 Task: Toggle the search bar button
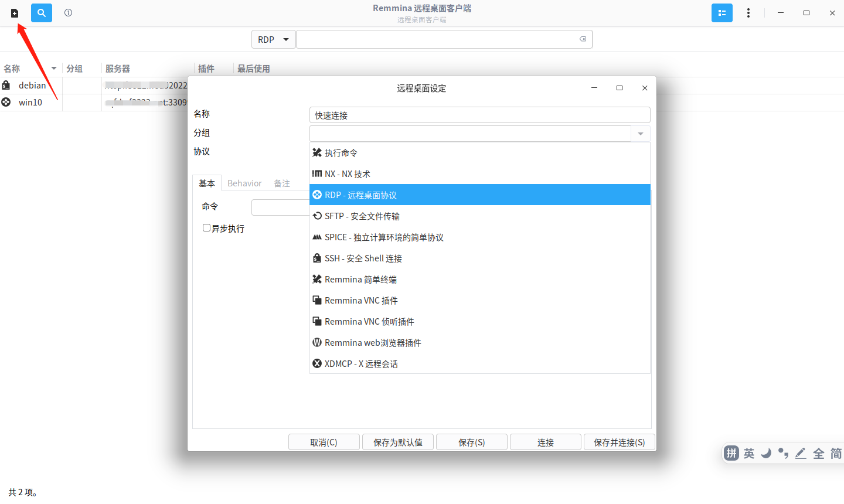click(42, 13)
